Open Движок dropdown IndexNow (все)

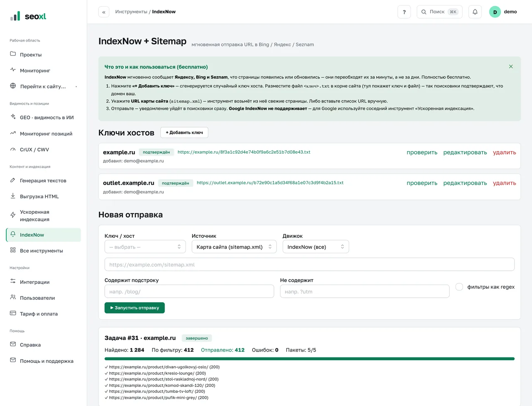tap(316, 247)
